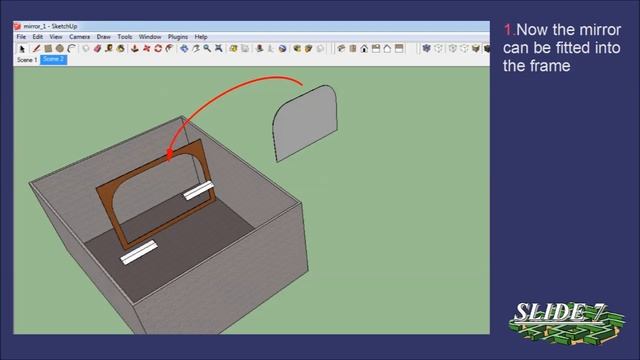Activate the red Move tool

pyautogui.click(x=146, y=49)
